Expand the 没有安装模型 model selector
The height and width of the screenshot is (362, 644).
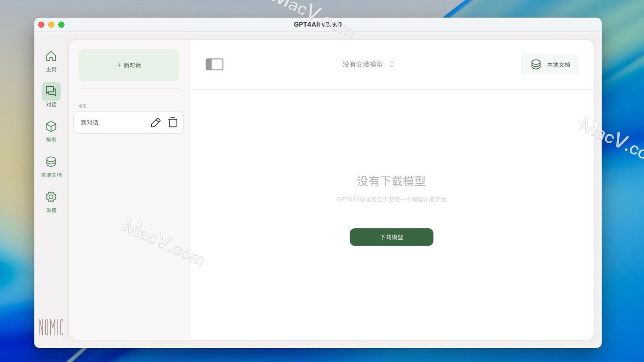tap(368, 65)
